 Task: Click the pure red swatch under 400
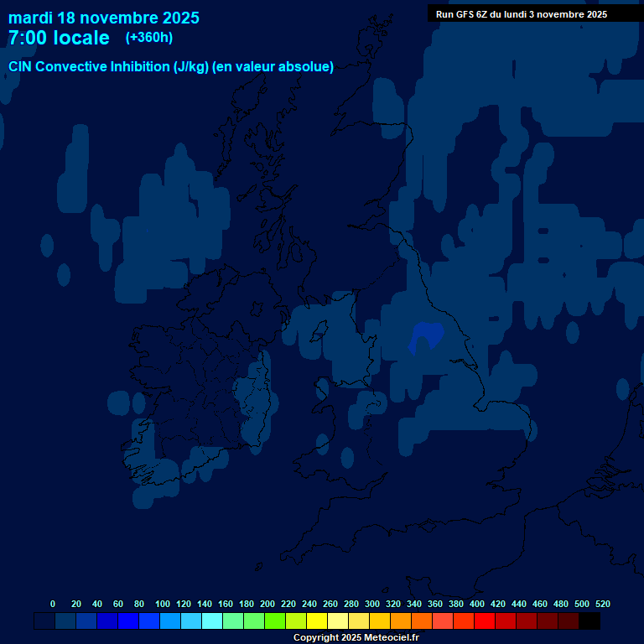click(485, 621)
